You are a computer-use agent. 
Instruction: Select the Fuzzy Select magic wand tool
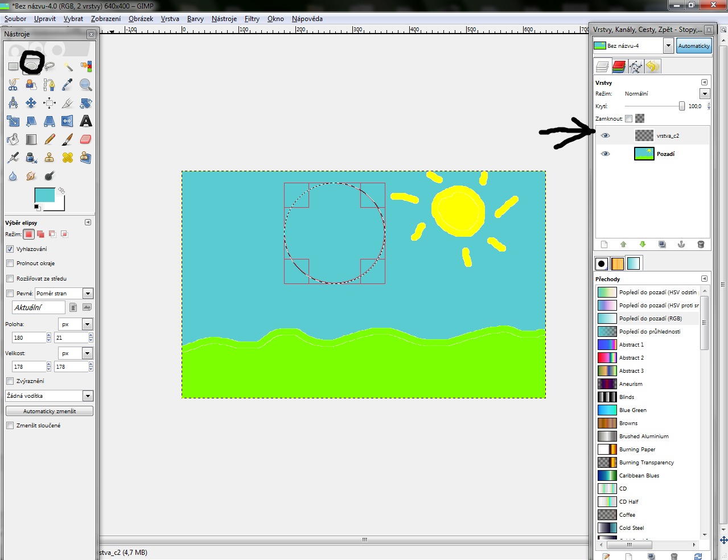(68, 66)
